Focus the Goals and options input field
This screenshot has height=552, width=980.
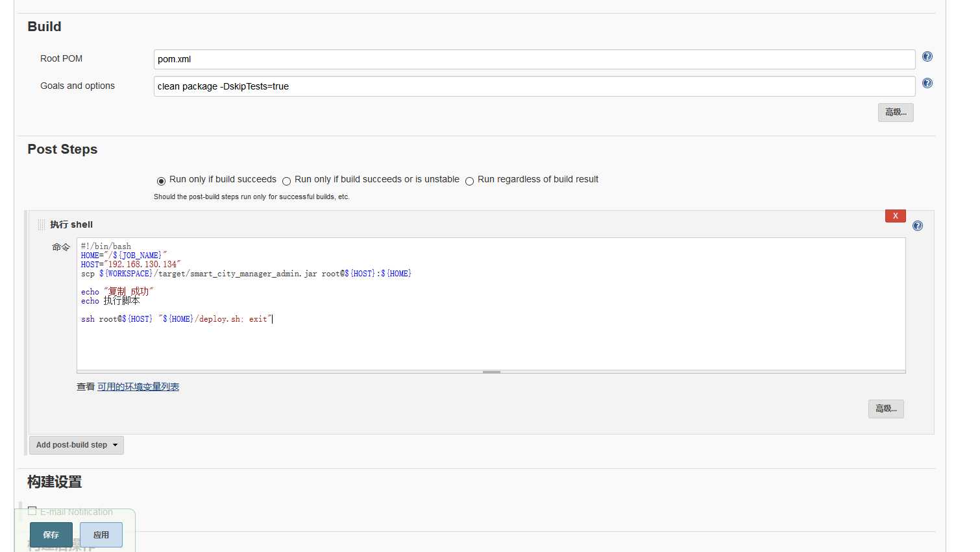534,86
